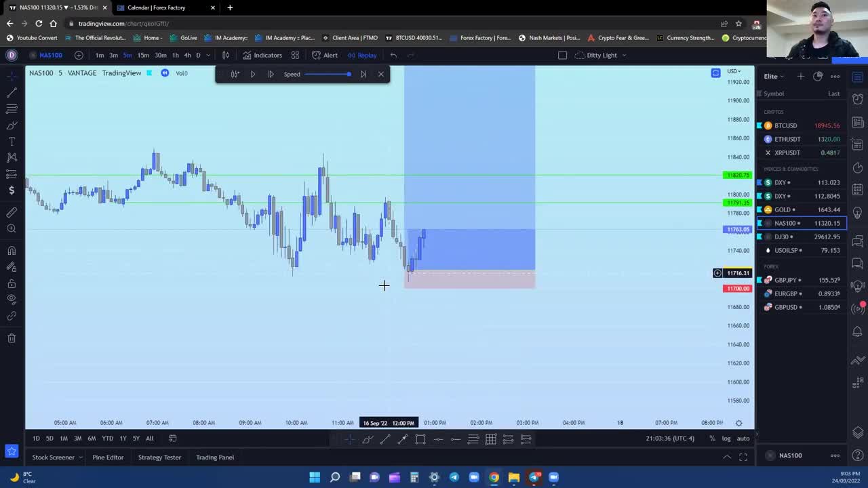Image resolution: width=868 pixels, height=488 pixels.
Task: Reload the browser page
Action: [39, 24]
